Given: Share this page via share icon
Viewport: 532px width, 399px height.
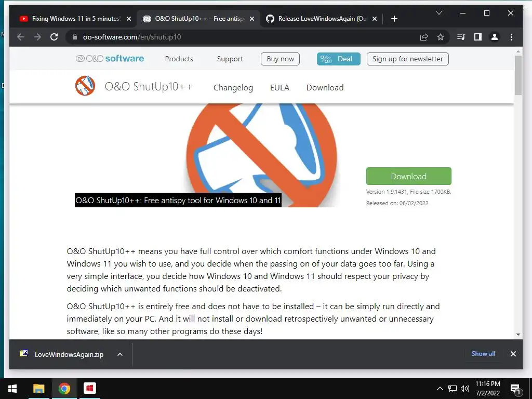Looking at the screenshot, I should [x=424, y=37].
